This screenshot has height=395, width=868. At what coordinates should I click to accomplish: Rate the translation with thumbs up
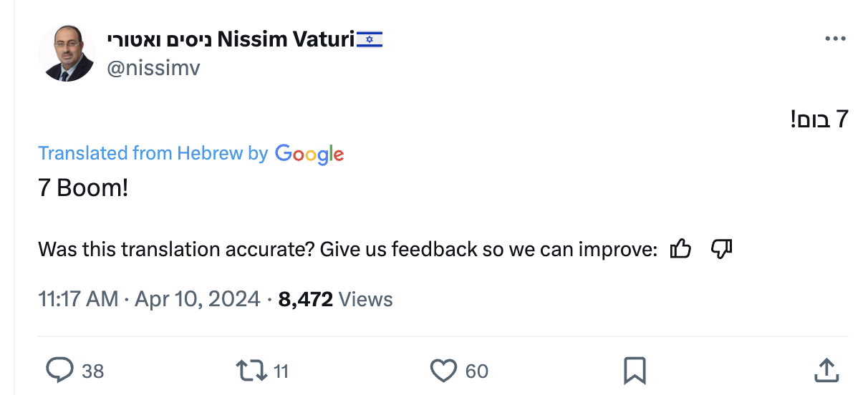680,249
